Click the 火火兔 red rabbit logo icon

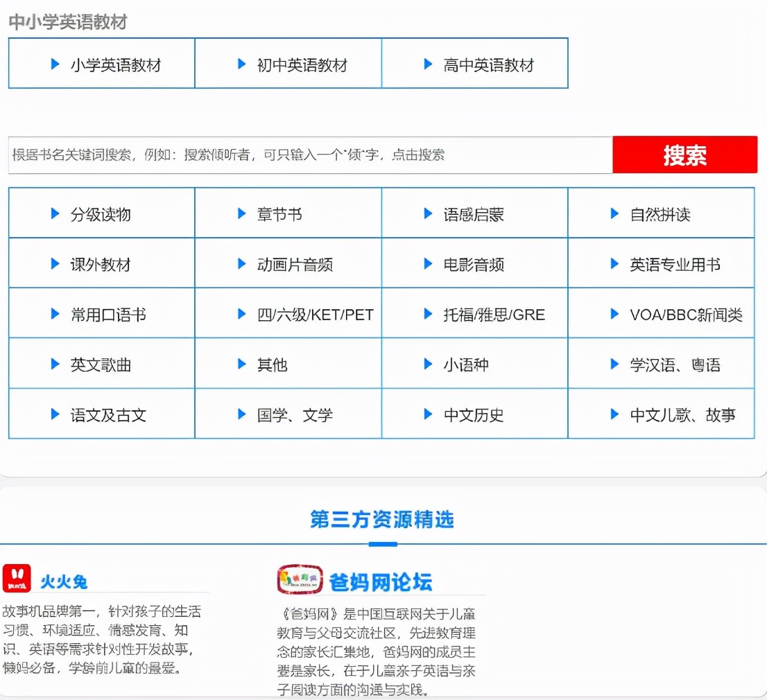[17, 578]
